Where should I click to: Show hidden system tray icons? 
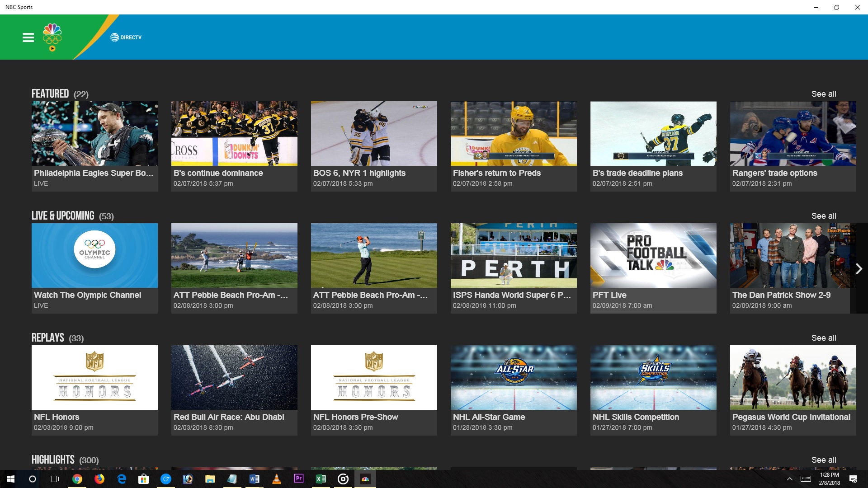[x=789, y=479]
